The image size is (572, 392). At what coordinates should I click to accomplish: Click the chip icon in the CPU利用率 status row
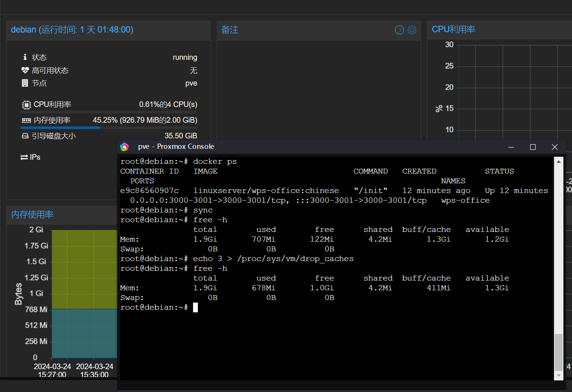click(26, 105)
